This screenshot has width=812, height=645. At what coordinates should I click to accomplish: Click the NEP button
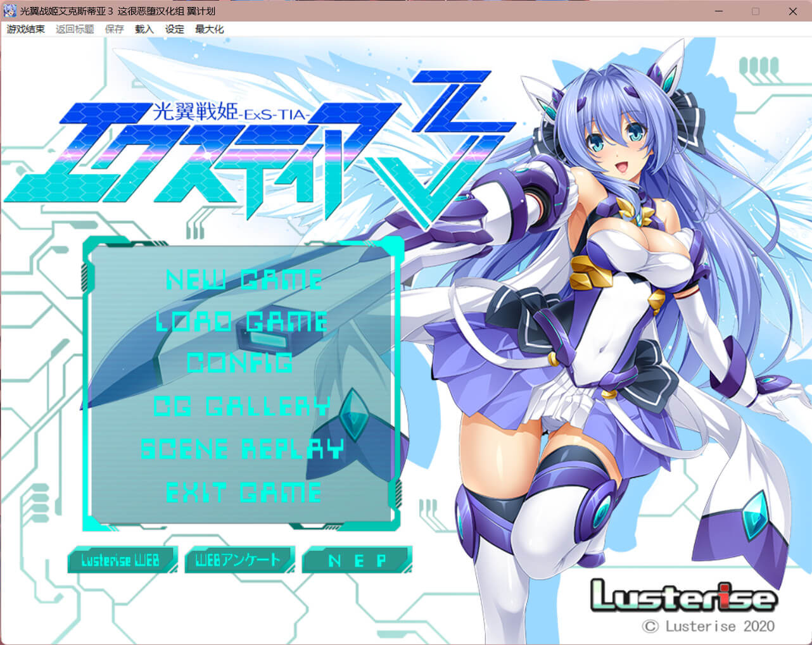pos(357,560)
